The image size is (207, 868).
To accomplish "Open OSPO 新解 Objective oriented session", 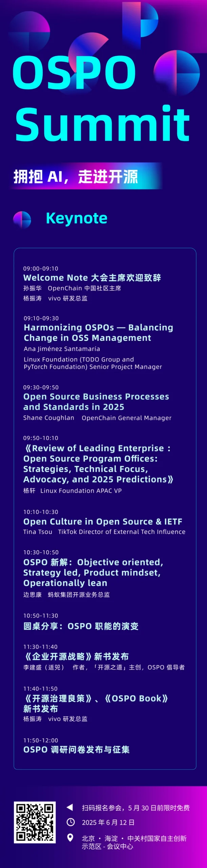I will point(93,572).
